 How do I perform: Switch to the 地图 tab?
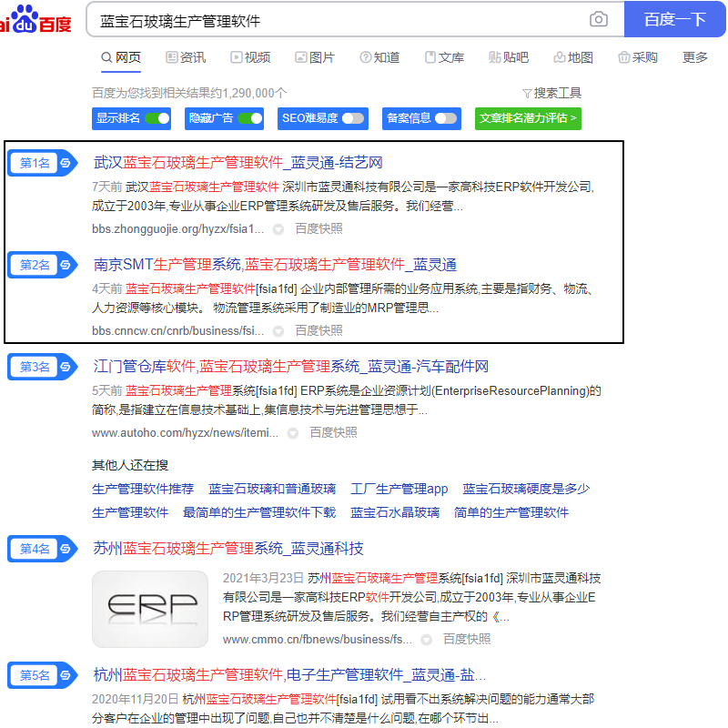point(573,57)
